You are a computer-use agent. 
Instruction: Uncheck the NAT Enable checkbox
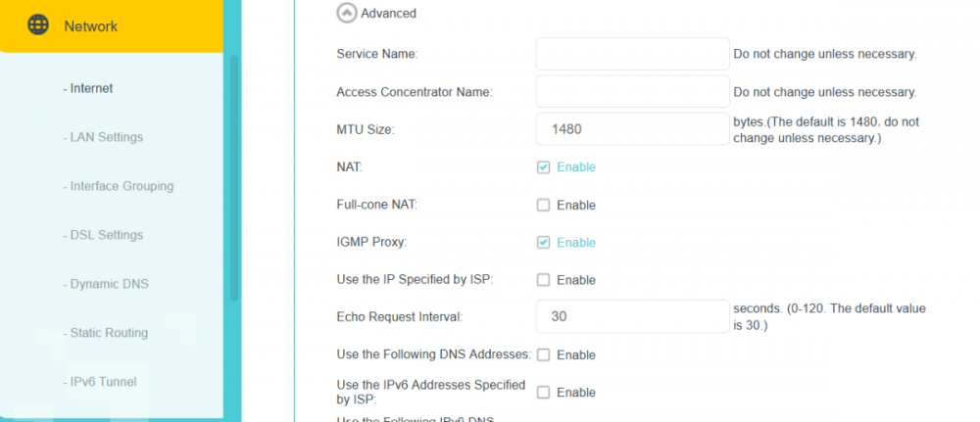pos(543,167)
